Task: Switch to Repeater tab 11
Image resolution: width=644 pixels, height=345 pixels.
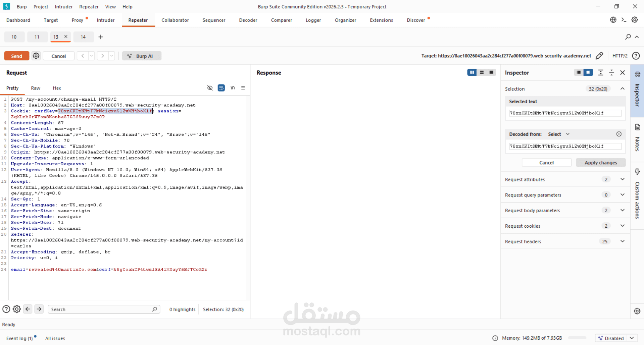Action: tap(37, 37)
